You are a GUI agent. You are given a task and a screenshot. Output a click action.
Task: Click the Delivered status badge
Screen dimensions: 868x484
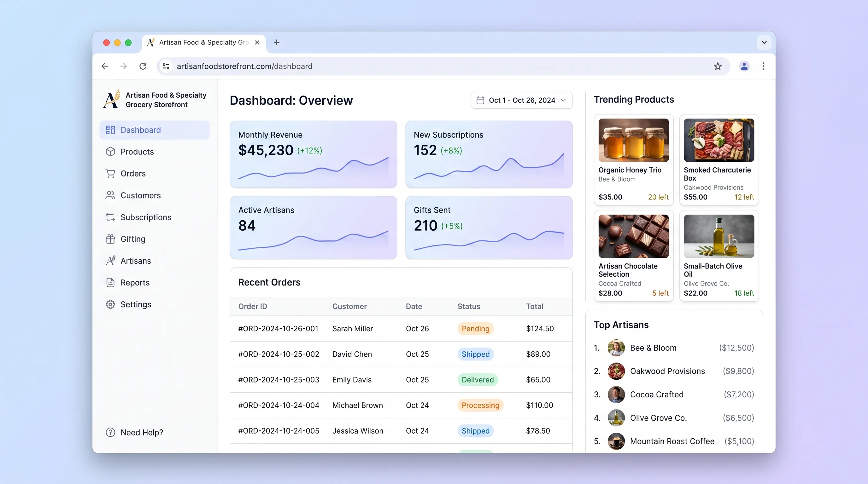coord(478,380)
